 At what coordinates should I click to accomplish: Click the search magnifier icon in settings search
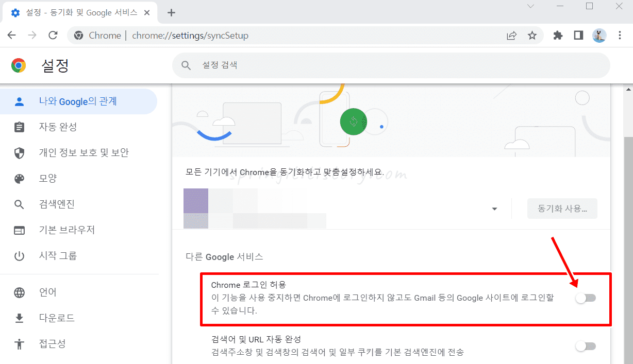(x=186, y=65)
